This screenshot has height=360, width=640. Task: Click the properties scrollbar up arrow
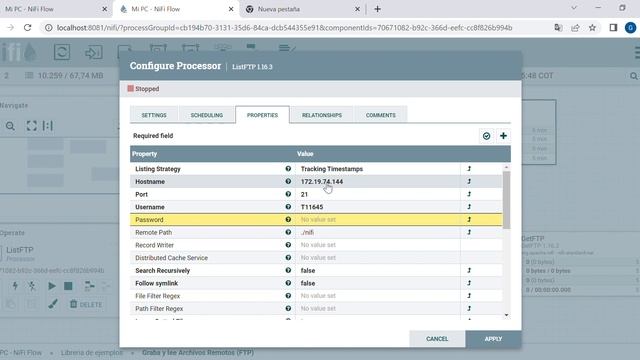point(506,167)
